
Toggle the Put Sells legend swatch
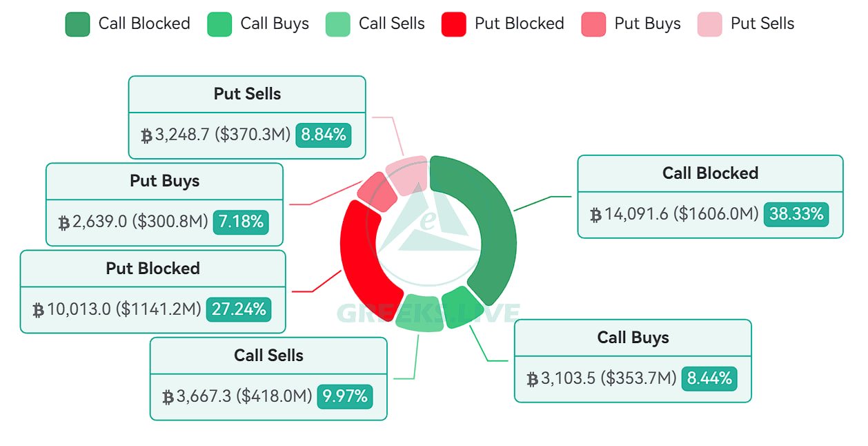709,24
